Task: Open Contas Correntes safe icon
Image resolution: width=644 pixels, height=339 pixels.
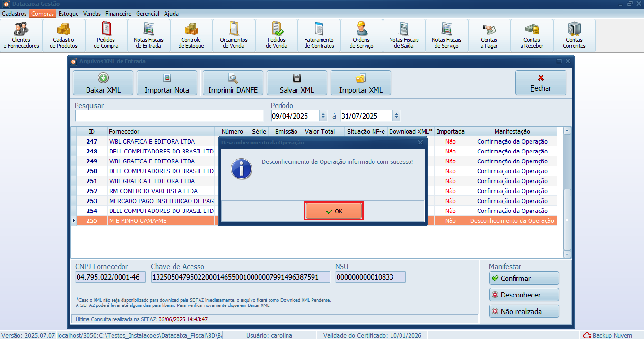Action: coord(574,35)
